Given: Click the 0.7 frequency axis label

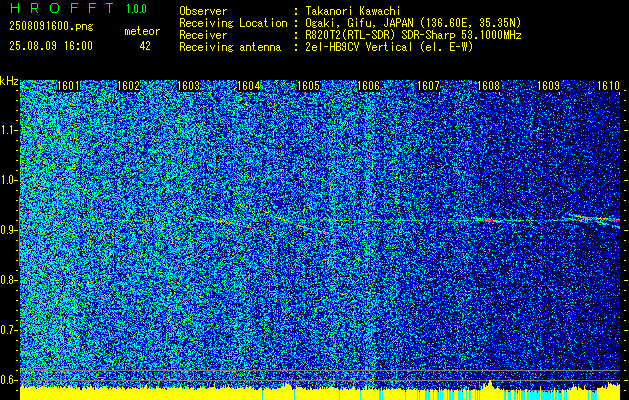Looking at the screenshot, I should [7, 330].
